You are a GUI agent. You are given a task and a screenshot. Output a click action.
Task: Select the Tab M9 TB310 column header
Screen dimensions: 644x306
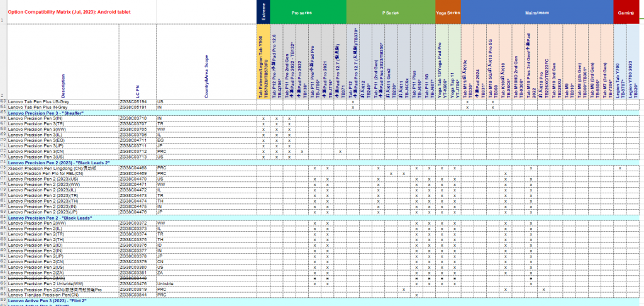[x=569, y=62]
